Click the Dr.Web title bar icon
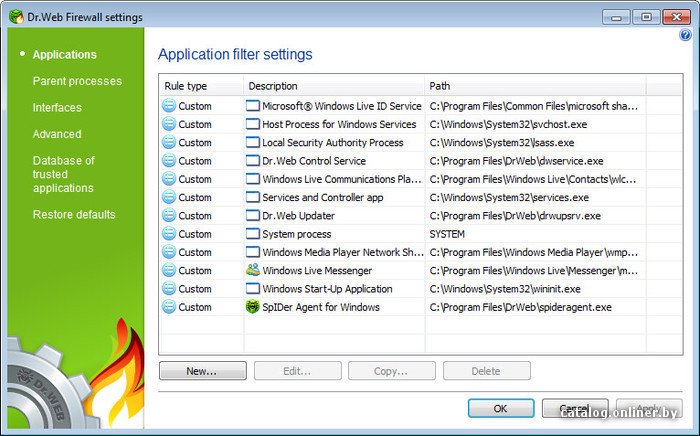The width and height of the screenshot is (700, 436). coord(13,17)
